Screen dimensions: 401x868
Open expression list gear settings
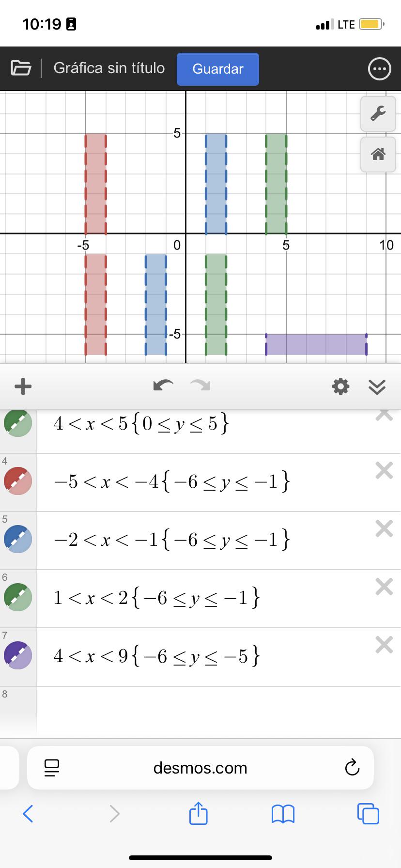pyautogui.click(x=340, y=387)
